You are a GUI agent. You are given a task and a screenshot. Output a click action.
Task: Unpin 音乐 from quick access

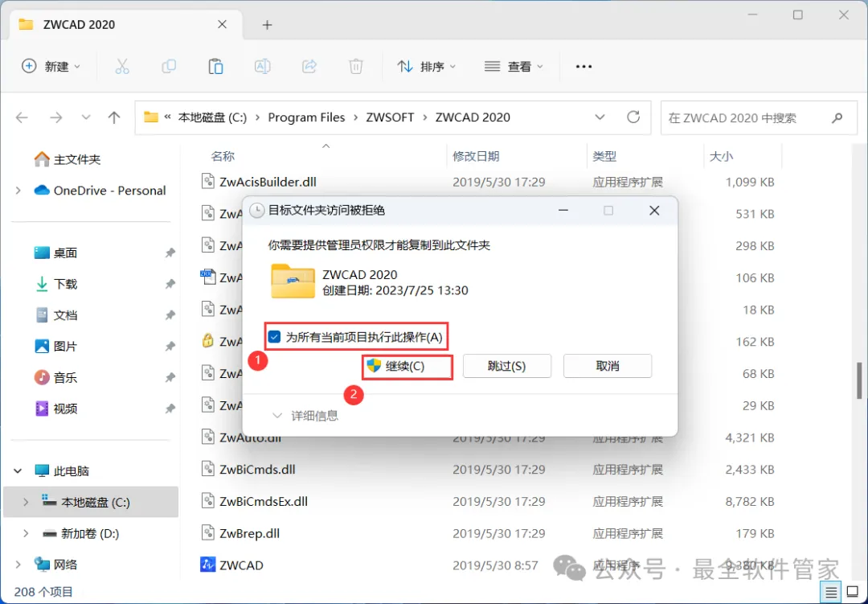pyautogui.click(x=170, y=377)
